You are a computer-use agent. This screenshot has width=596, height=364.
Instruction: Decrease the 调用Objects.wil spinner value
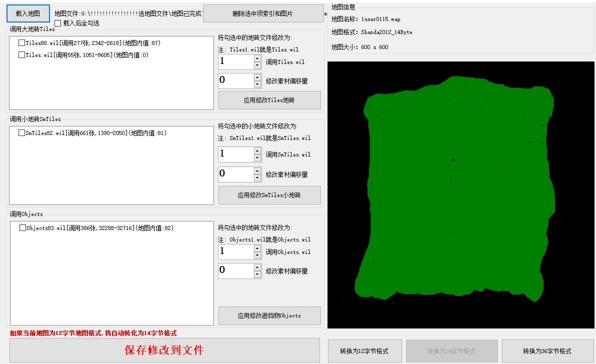click(x=257, y=255)
